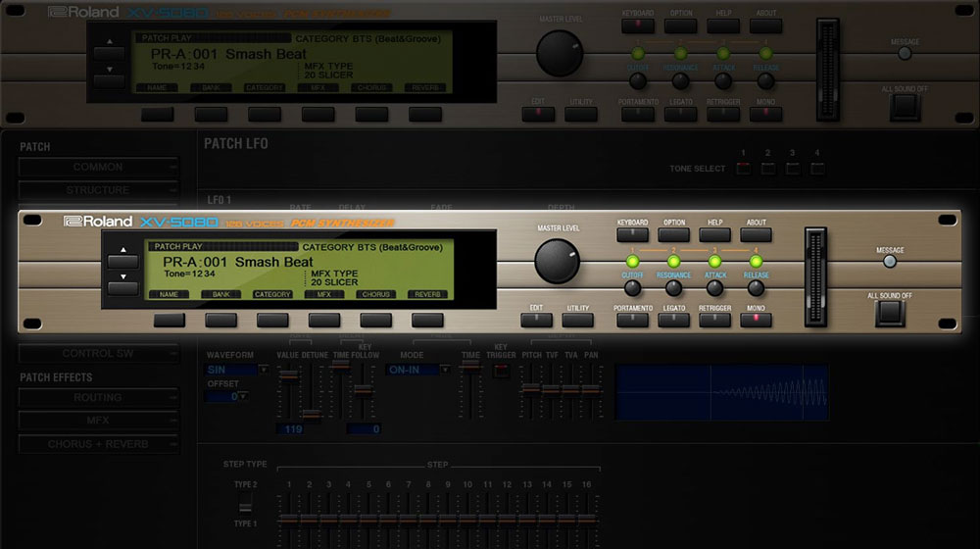980x549 pixels.
Task: Click button under NAME on highlighted rack
Action: point(170,321)
